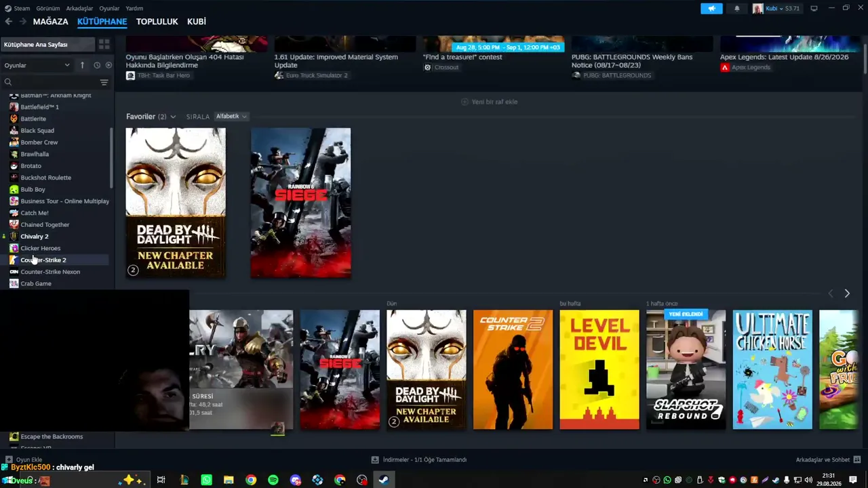Collapse the Favoriler shelf chevron
Viewport: 868px width, 488px height.
tap(173, 117)
